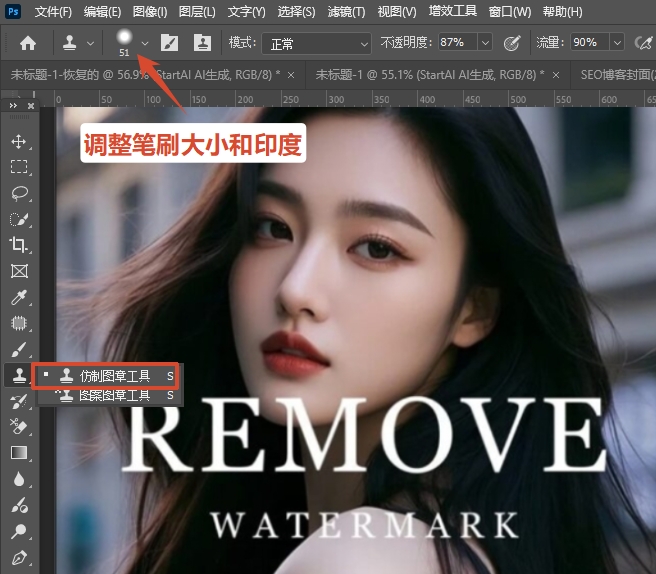Image resolution: width=656 pixels, height=574 pixels.
Task: Select the Brush tool
Action: point(19,349)
